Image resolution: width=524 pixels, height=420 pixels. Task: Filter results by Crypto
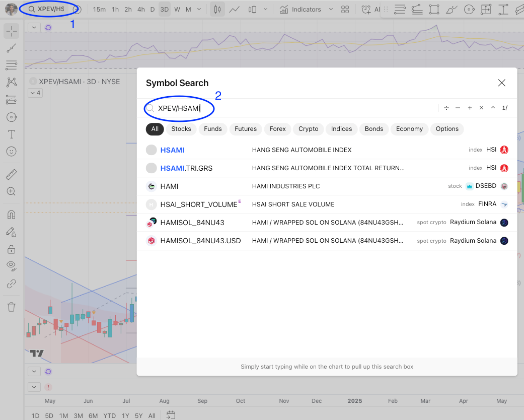point(309,129)
